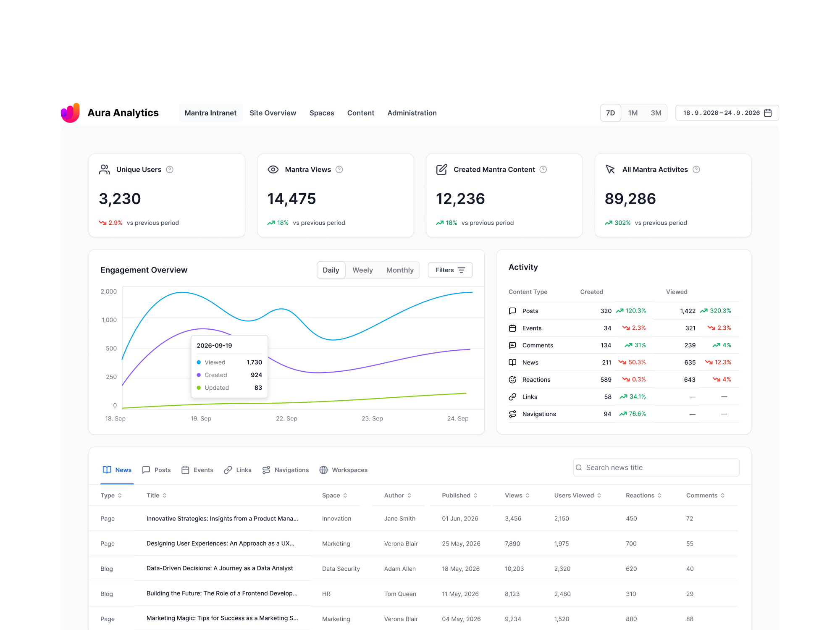Click help icon next to Created Mantra Content
The height and width of the screenshot is (630, 840).
(543, 170)
